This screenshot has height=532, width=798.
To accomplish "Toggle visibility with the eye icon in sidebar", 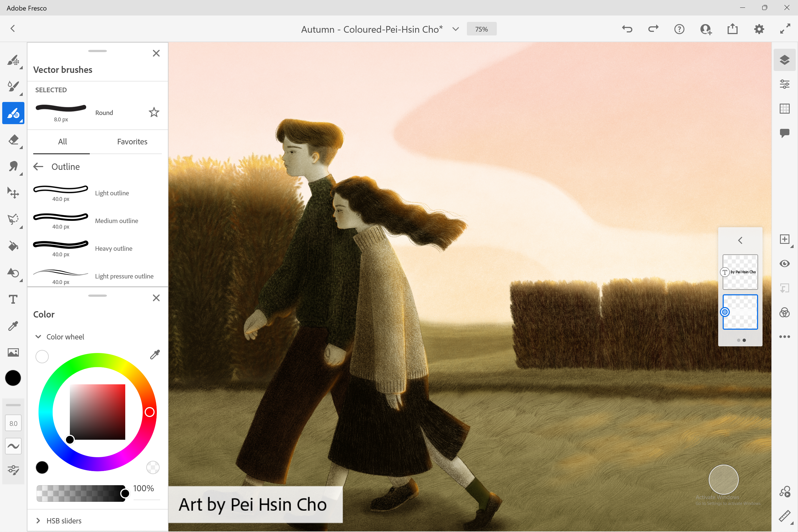I will 785,263.
